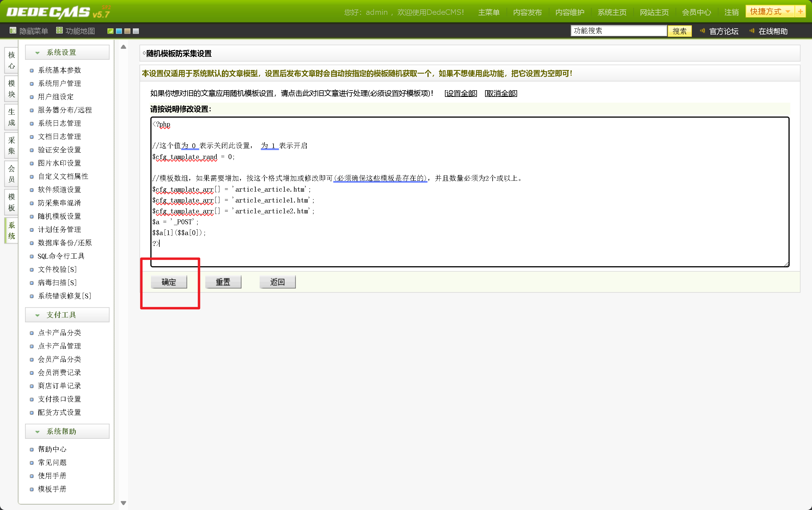Open 内容发布 in top navigation
The height and width of the screenshot is (510, 812).
(527, 12)
